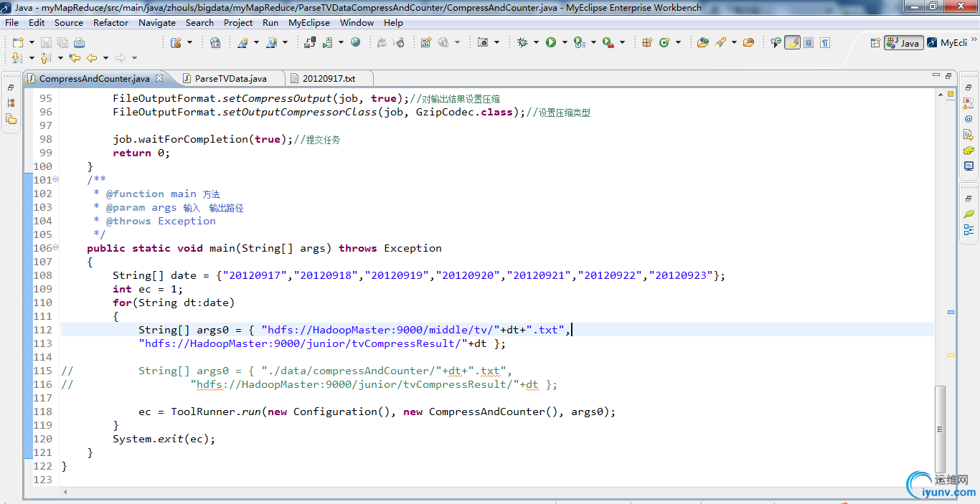
Task: Click the Print toolbar icon
Action: 79,43
